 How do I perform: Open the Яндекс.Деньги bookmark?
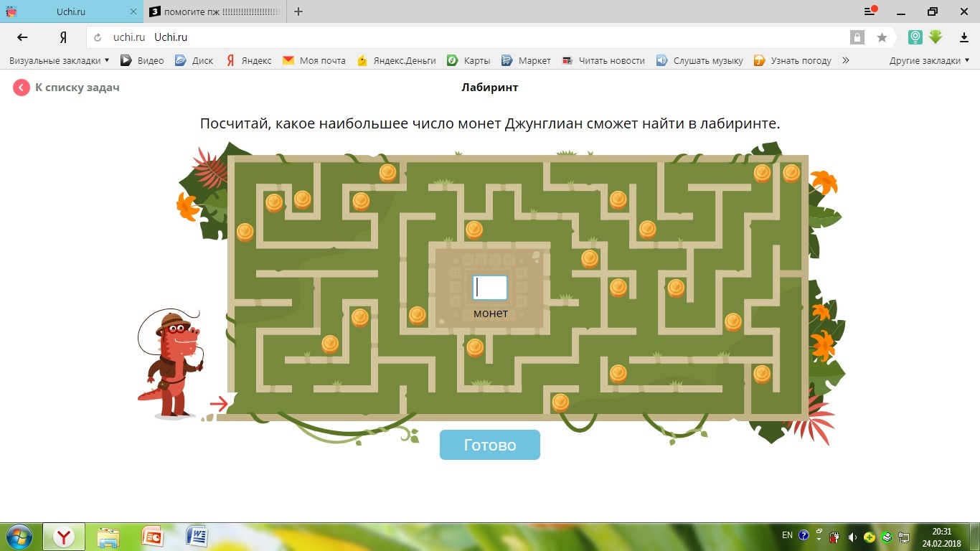396,61
